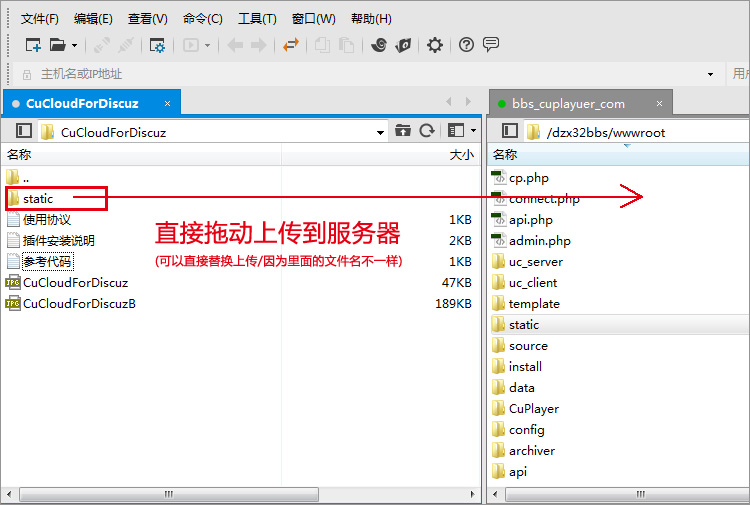Expand the local path dropdown arrow
Screen dimensions: 750x505
[x=380, y=132]
